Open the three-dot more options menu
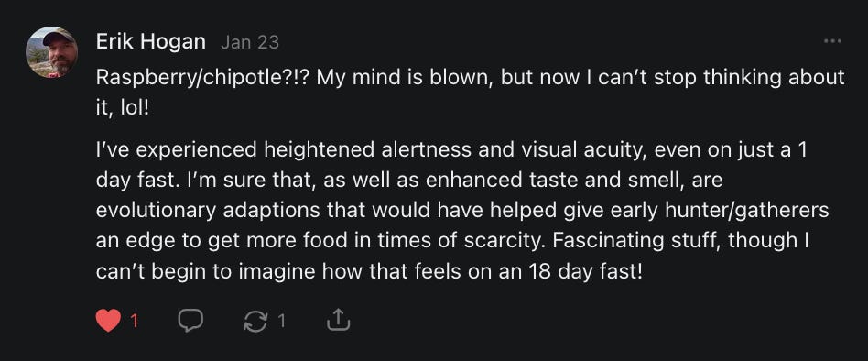The image size is (868, 361). tap(832, 41)
